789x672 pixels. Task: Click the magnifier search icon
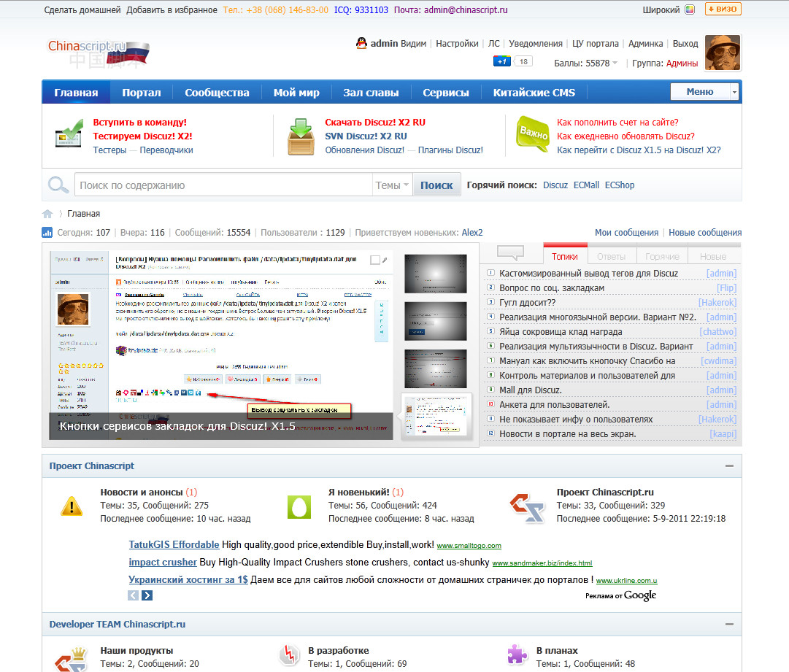(58, 185)
